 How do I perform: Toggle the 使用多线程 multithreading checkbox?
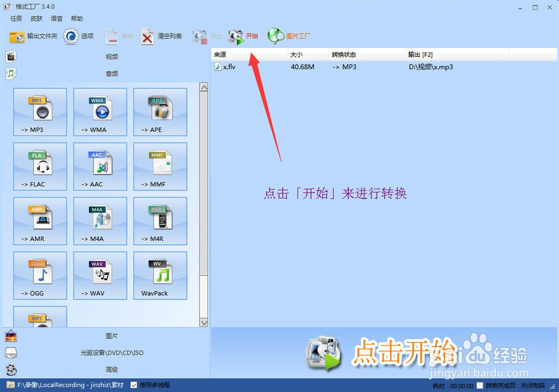(133, 385)
